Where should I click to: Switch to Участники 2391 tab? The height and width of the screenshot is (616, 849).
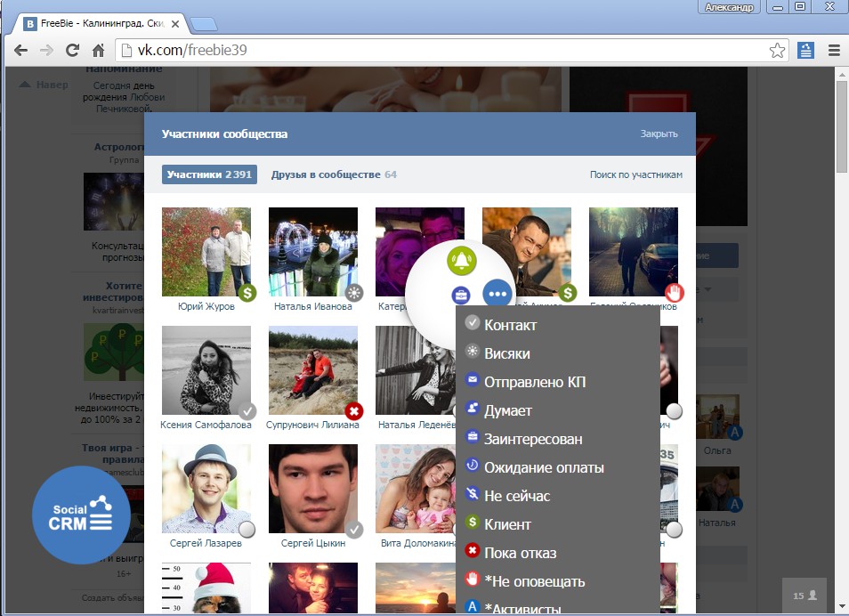209,174
